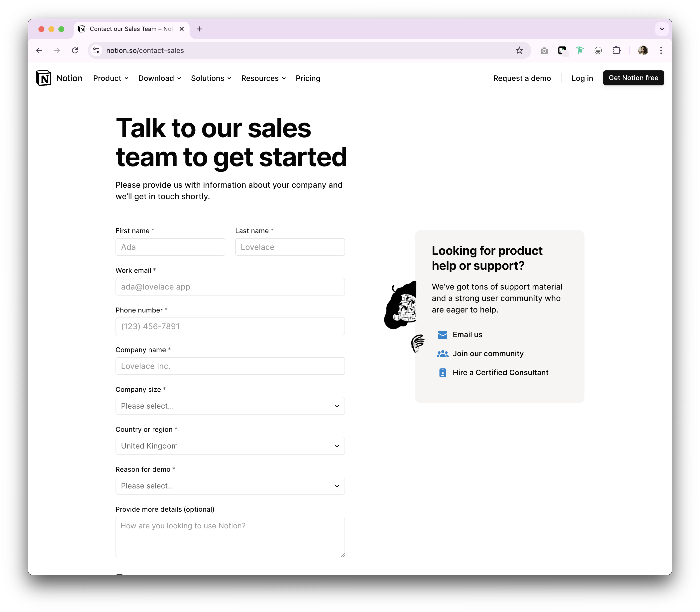The height and width of the screenshot is (612, 700).
Task: Click the Notion logo icon
Action: point(43,78)
